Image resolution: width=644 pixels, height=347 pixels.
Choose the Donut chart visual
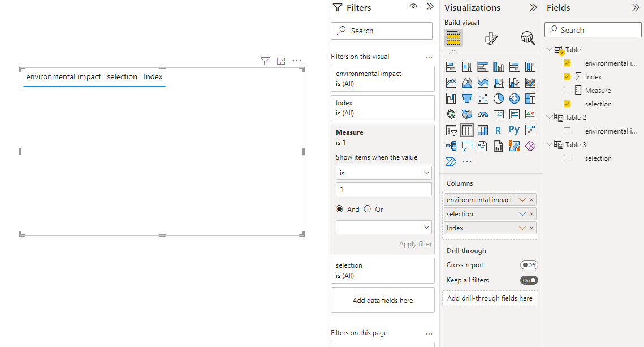coord(514,98)
